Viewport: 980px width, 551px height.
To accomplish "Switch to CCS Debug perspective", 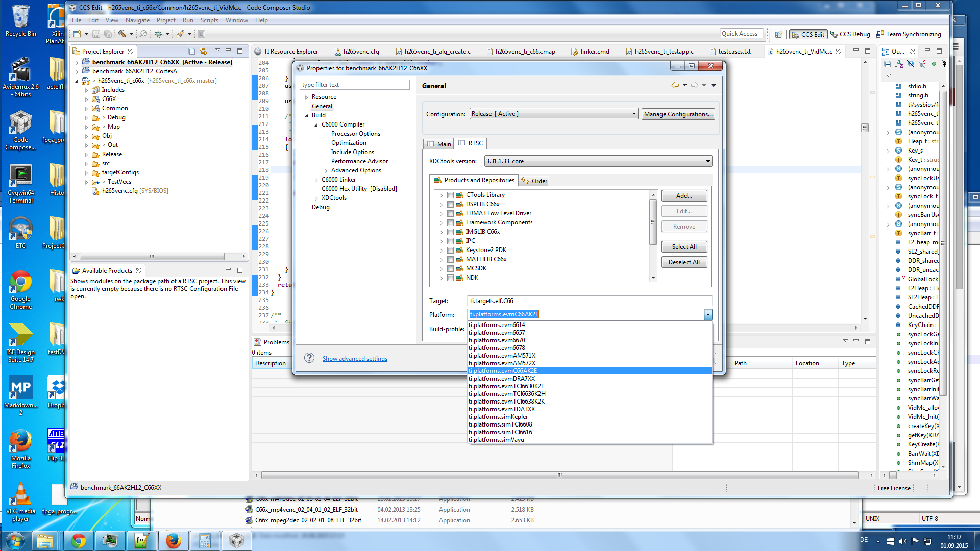I will 850,34.
